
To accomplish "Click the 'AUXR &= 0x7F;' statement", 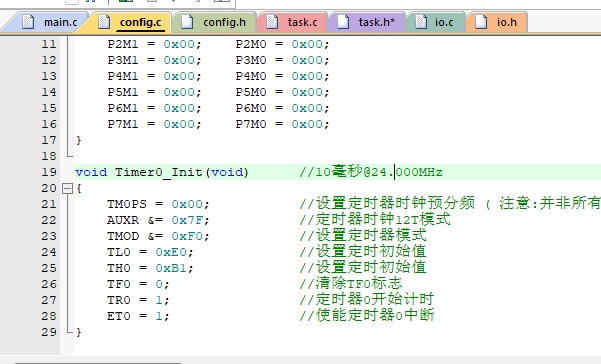I will (x=158, y=220).
